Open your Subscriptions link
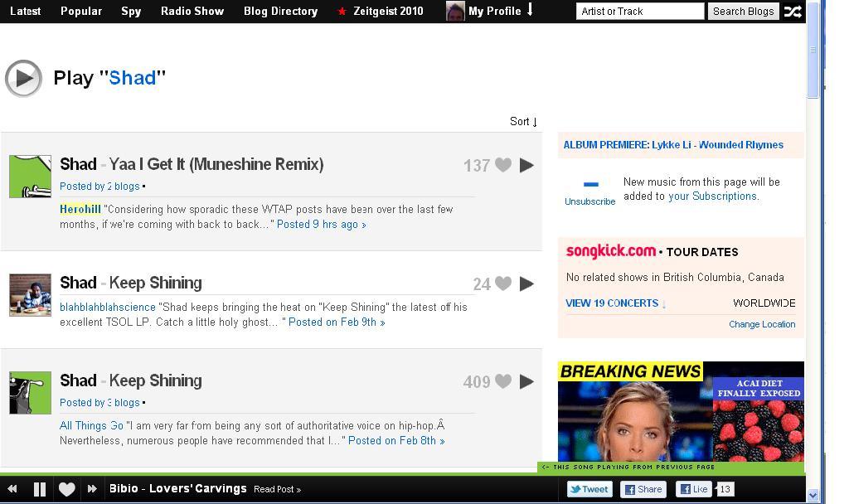 pyautogui.click(x=712, y=196)
